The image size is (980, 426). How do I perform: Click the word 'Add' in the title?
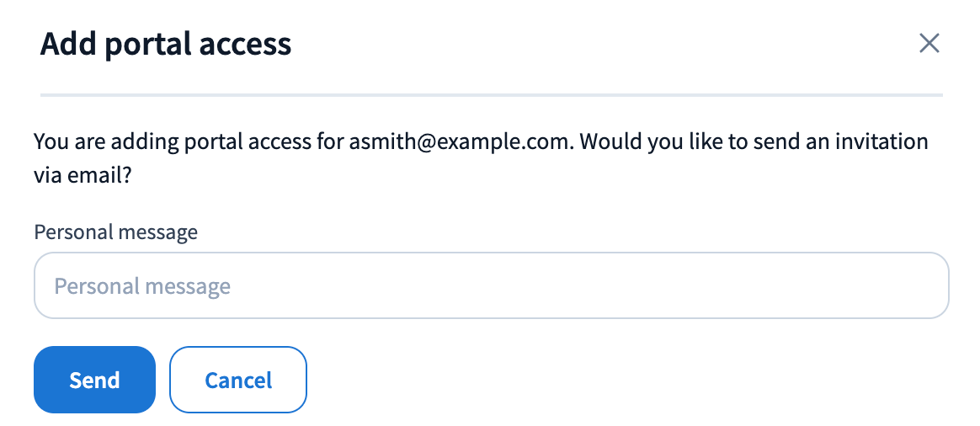pos(68,44)
